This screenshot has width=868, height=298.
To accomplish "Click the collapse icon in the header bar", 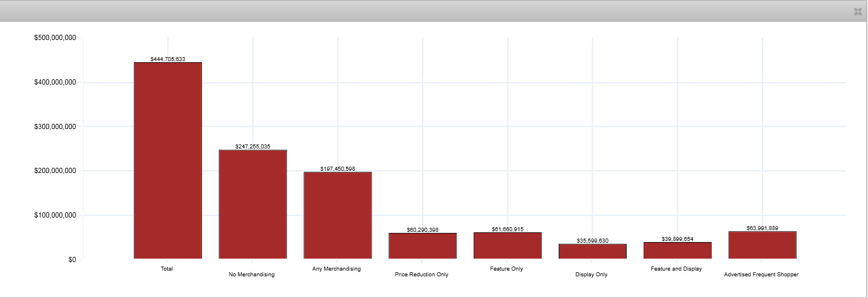I will (x=857, y=11).
